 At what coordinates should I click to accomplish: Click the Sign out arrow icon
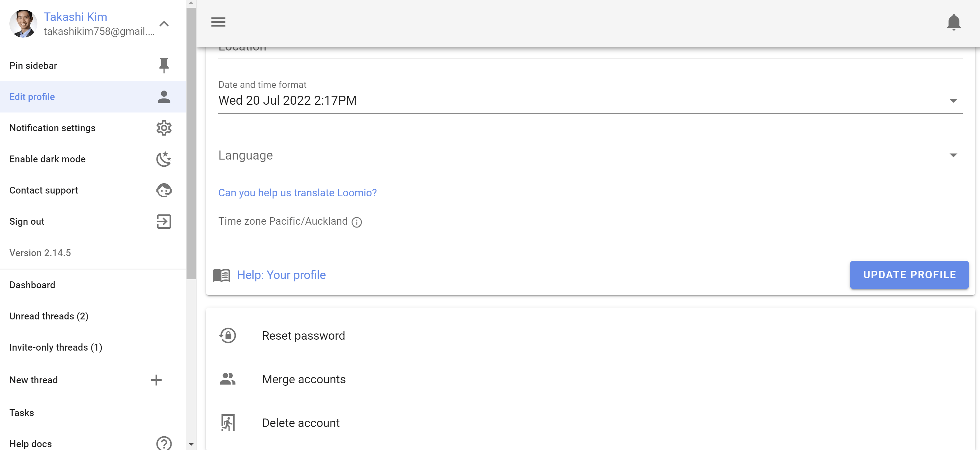coord(163,221)
